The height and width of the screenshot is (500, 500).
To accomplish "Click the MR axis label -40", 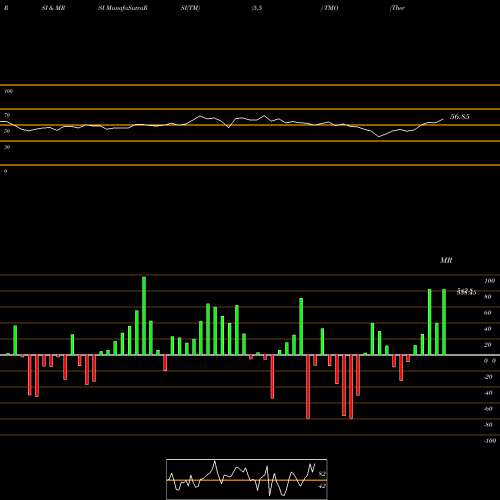I will (x=488, y=393).
